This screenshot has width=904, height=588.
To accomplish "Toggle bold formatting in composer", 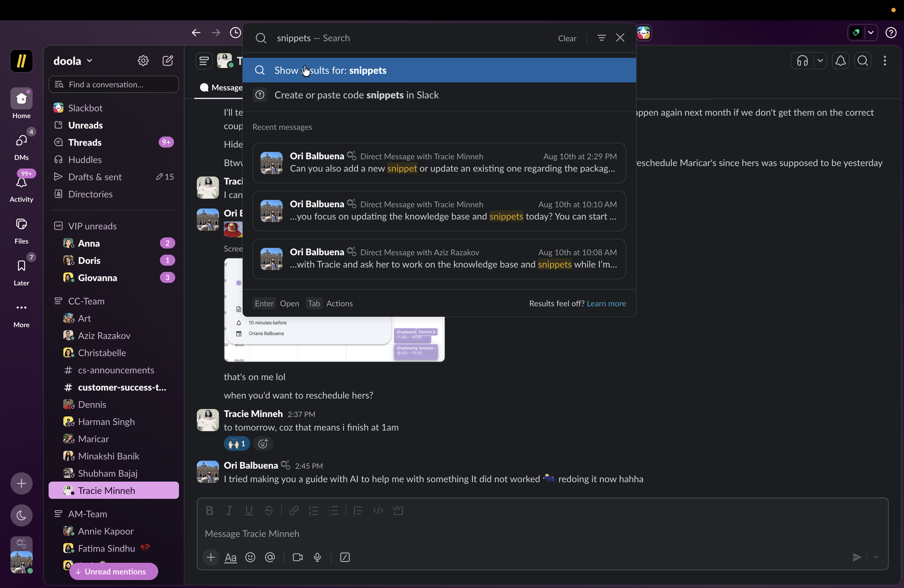I will click(209, 511).
